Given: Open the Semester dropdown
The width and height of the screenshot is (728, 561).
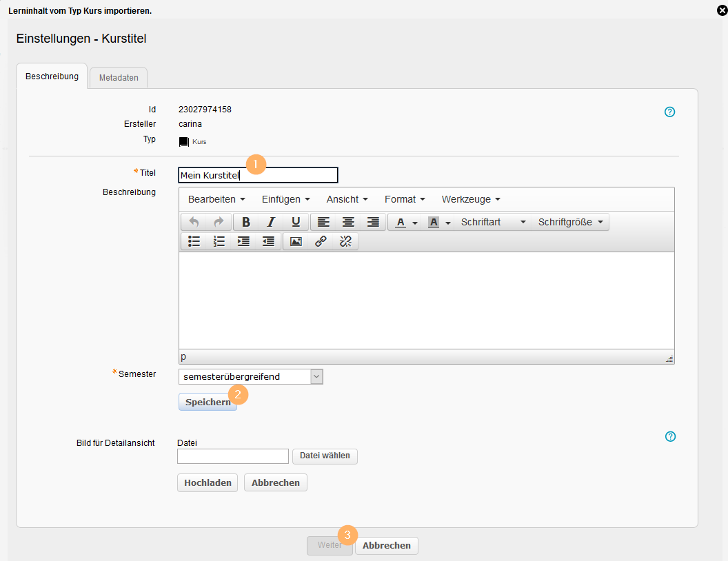Looking at the screenshot, I should click(x=316, y=376).
